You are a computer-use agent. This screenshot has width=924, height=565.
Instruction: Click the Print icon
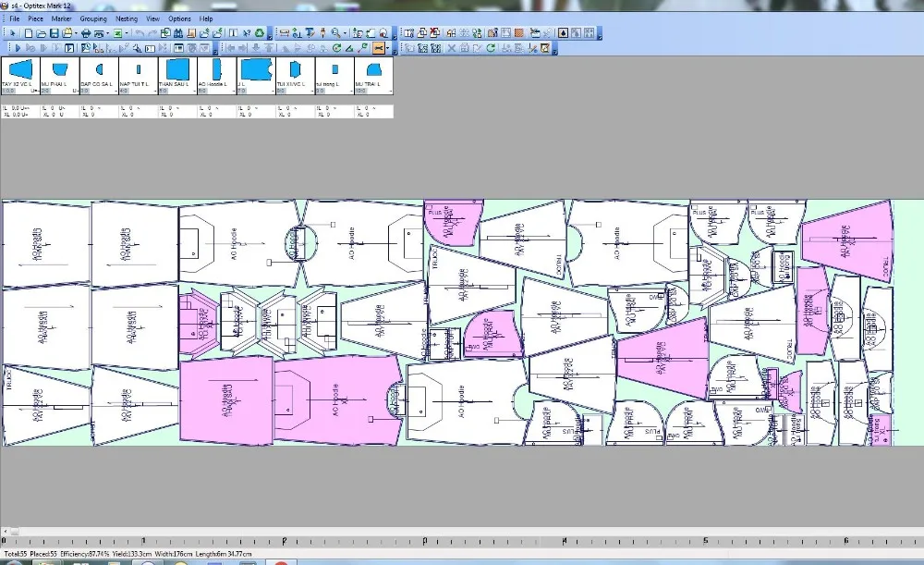coord(85,33)
